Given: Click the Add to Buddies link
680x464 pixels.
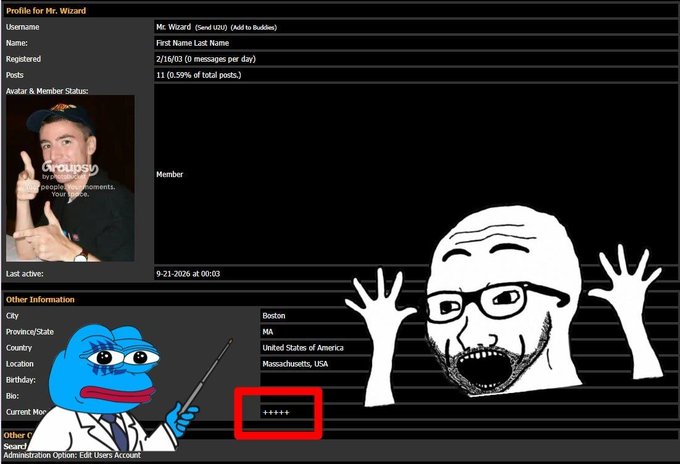Looking at the screenshot, I should (254, 27).
